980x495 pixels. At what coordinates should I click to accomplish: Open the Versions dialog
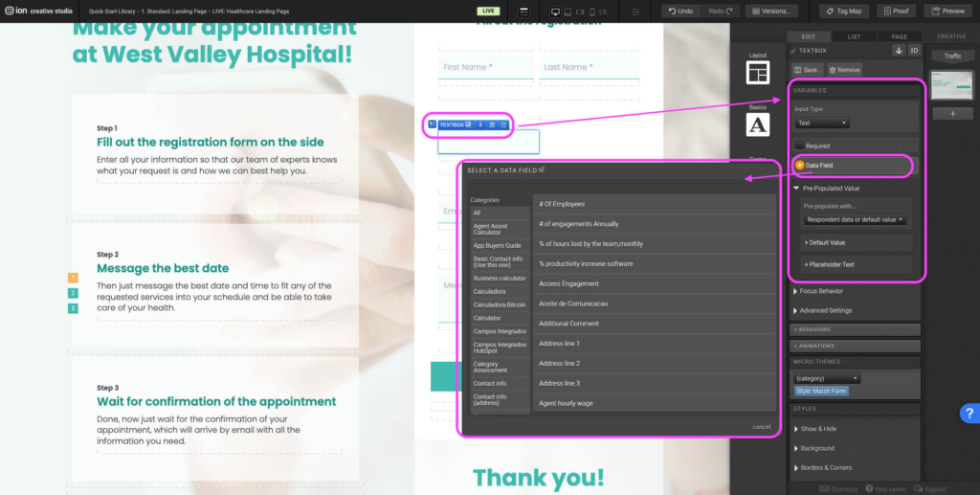772,11
